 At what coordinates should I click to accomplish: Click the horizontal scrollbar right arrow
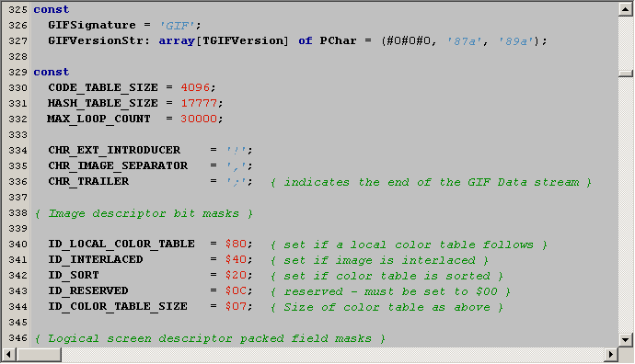coord(611,355)
